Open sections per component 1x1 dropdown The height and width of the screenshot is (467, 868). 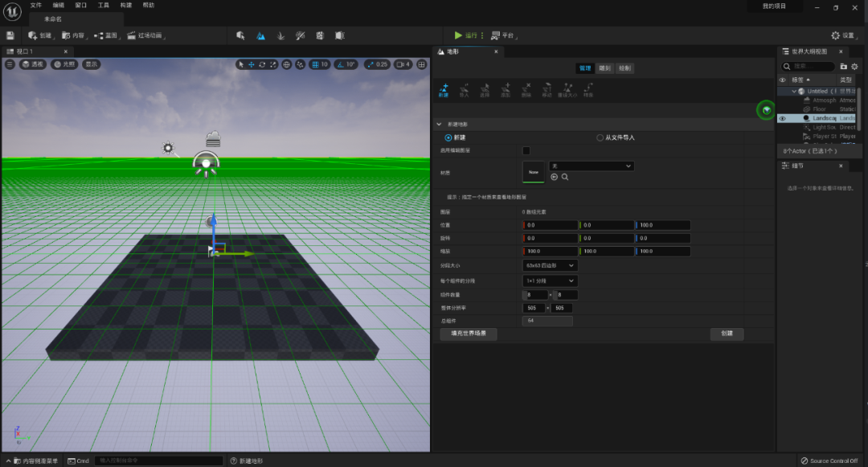point(550,281)
